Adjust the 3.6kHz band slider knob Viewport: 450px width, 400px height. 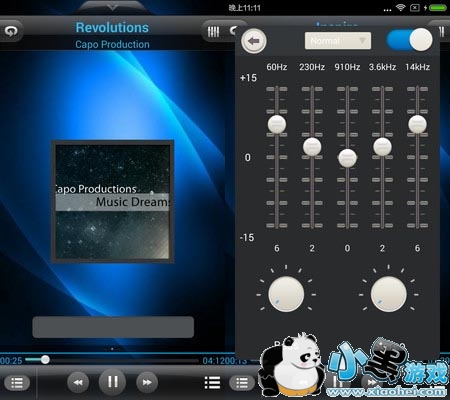pos(382,147)
